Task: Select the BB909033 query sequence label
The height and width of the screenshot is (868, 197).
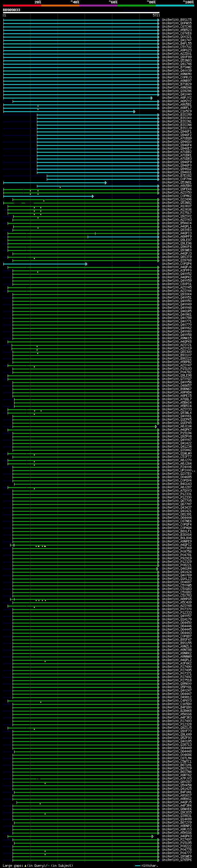Action: pyautogui.click(x=11, y=10)
